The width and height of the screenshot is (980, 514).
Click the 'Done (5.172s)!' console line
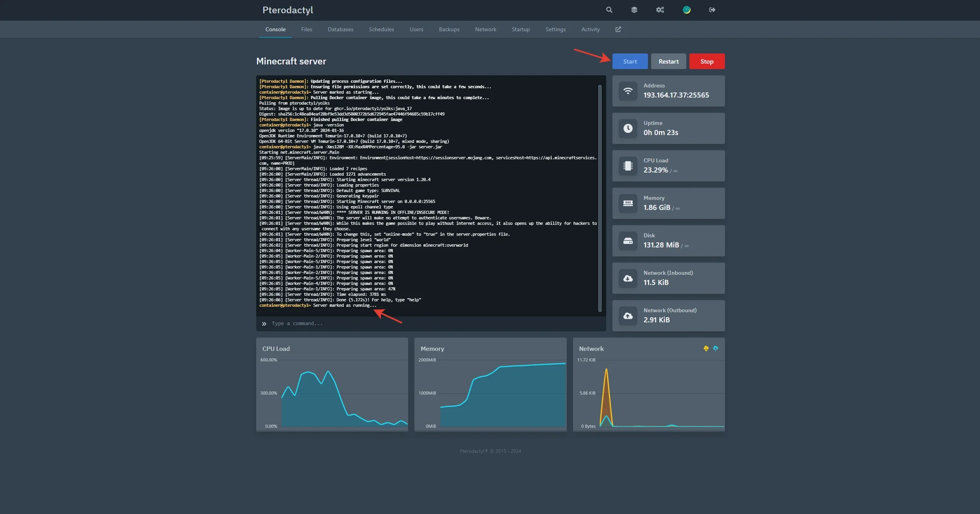[x=340, y=300]
